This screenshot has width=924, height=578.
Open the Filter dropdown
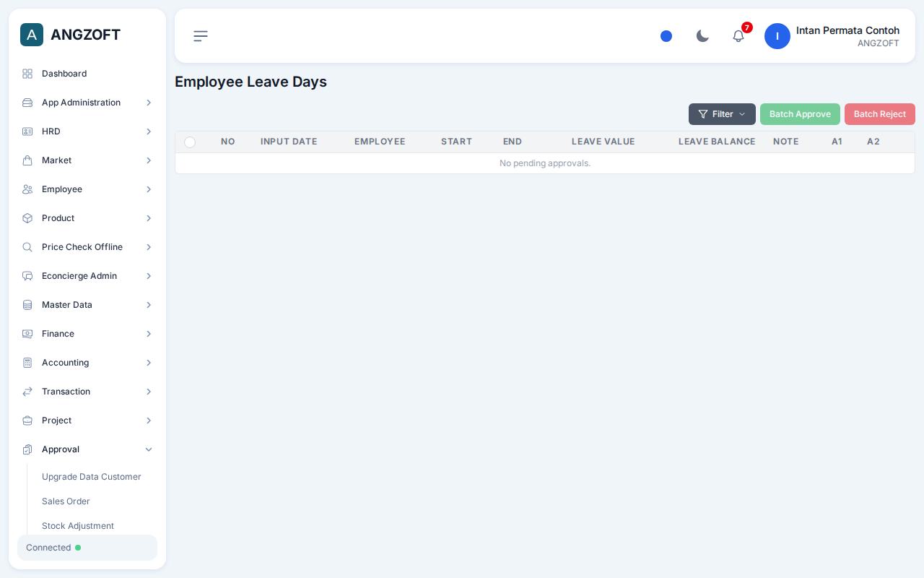tap(722, 114)
